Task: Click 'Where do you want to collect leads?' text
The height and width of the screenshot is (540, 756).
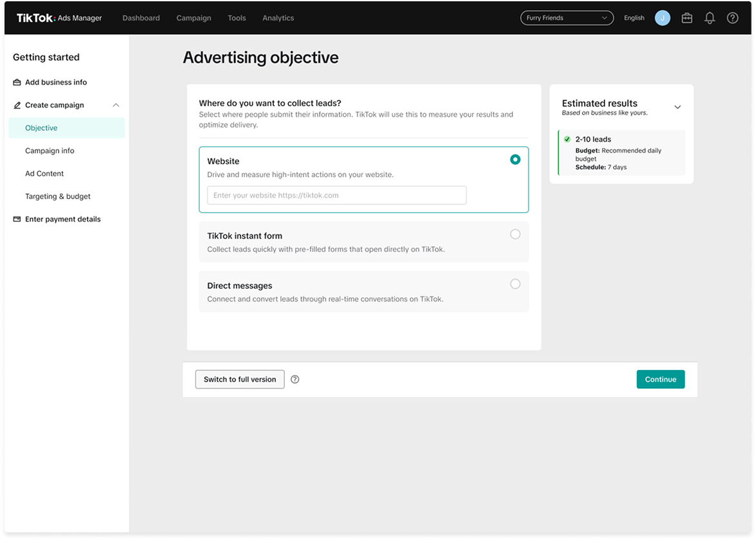Action: [x=270, y=103]
